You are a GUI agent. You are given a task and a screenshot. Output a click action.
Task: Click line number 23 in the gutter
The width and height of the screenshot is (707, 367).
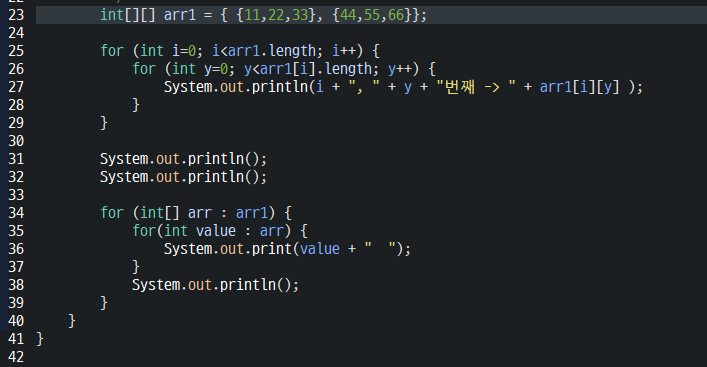point(16,15)
